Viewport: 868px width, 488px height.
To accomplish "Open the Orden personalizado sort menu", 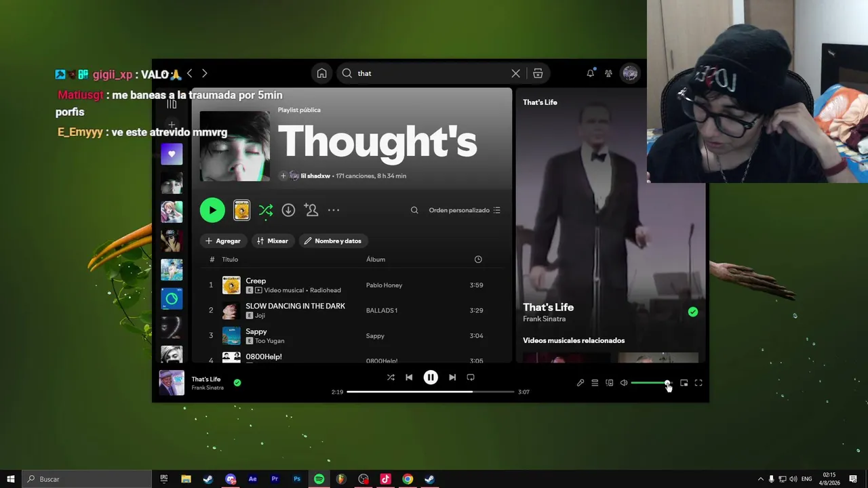I will (465, 210).
